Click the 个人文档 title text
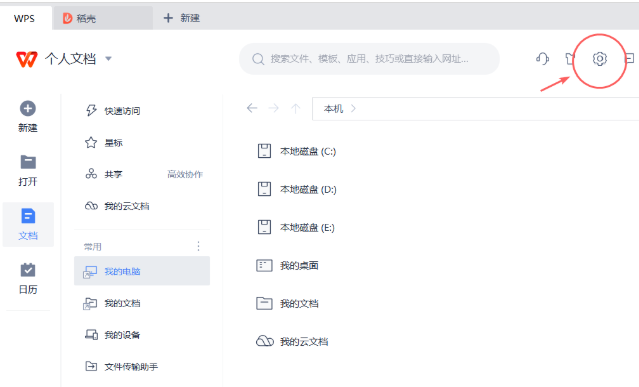 pos(71,59)
